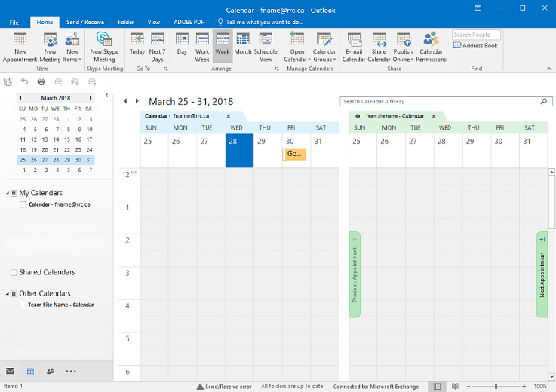The image size is (556, 392).
Task: Switch to Calendar in the navigation bar
Action: pos(30,371)
